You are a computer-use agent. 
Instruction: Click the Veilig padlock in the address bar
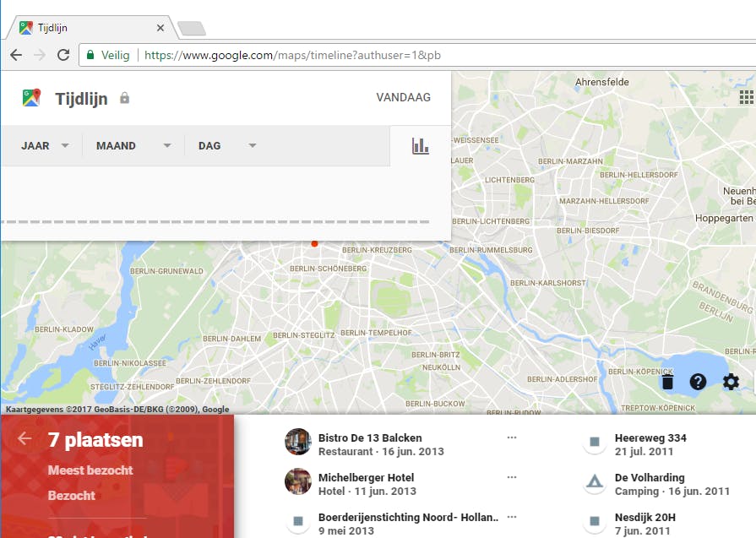[90, 55]
